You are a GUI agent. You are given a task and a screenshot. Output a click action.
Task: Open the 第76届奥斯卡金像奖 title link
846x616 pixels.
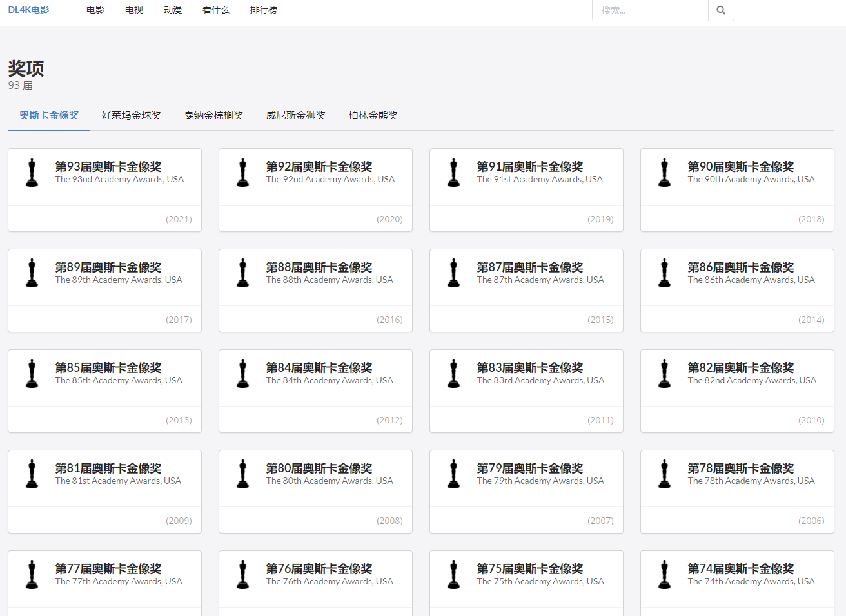point(319,568)
